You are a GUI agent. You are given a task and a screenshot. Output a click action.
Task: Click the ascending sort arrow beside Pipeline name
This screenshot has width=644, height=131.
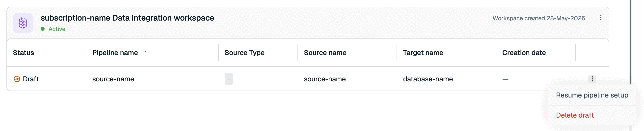pyautogui.click(x=145, y=53)
